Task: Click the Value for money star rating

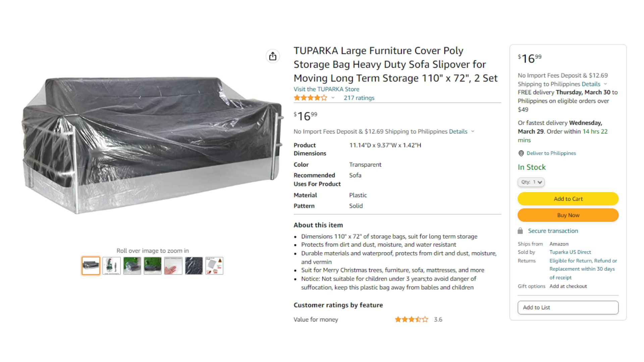Action: (x=411, y=319)
